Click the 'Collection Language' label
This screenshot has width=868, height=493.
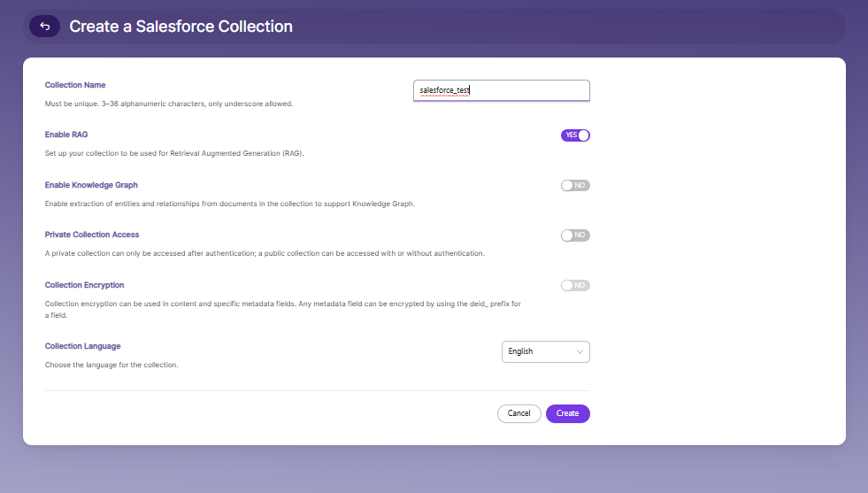[83, 346]
